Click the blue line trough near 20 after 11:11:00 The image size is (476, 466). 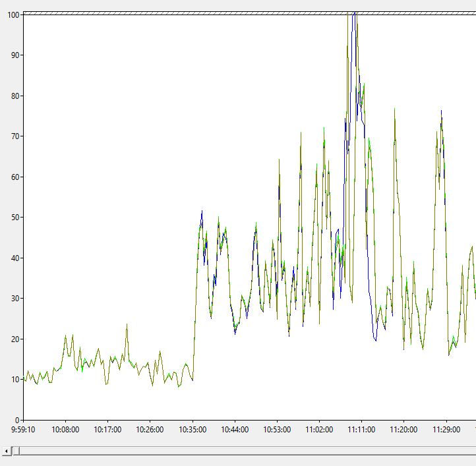tap(375, 339)
